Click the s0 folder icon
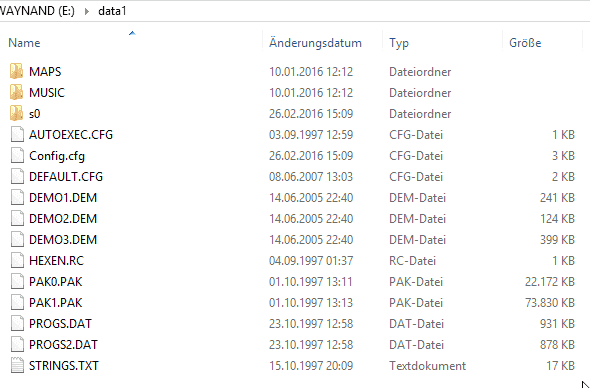 17,114
